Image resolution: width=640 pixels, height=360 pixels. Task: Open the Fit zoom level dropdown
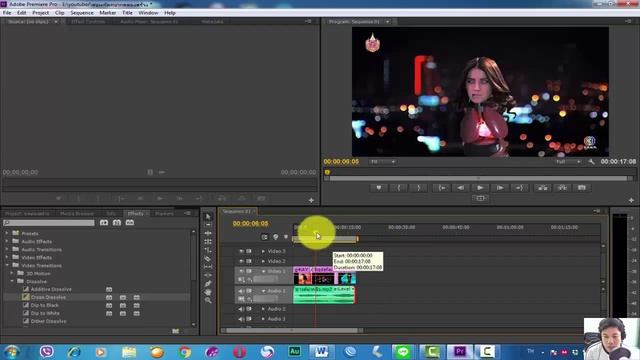(382, 162)
